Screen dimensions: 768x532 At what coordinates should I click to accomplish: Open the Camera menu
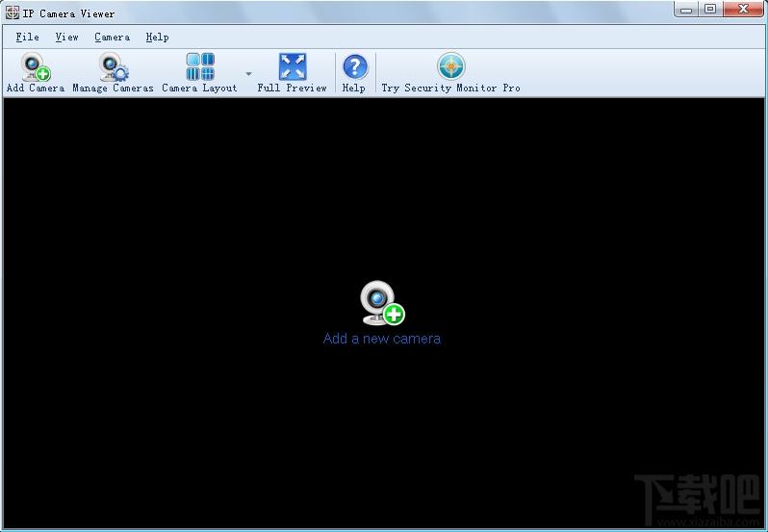[x=113, y=38]
